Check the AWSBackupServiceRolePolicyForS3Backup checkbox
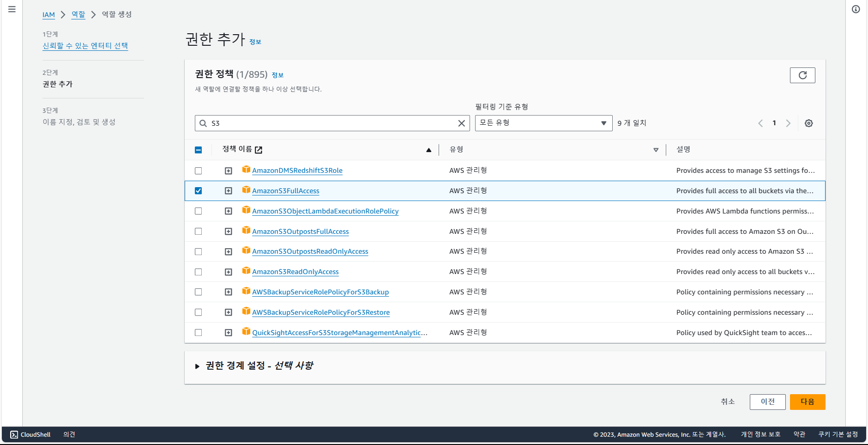The width and height of the screenshot is (868, 445). (x=199, y=292)
